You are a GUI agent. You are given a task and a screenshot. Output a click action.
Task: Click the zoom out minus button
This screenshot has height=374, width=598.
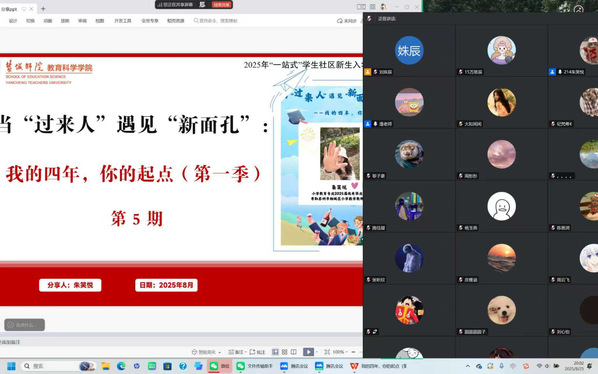click(354, 352)
